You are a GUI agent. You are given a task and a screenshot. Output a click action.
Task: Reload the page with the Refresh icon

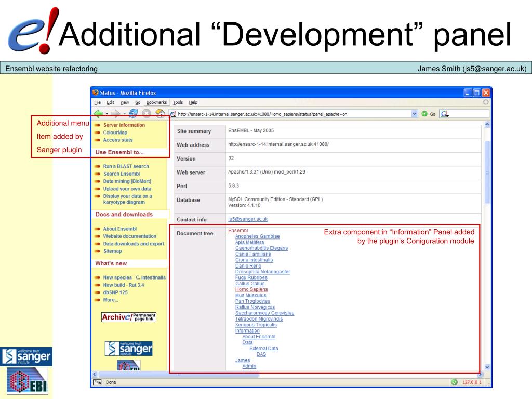pyautogui.click(x=133, y=114)
